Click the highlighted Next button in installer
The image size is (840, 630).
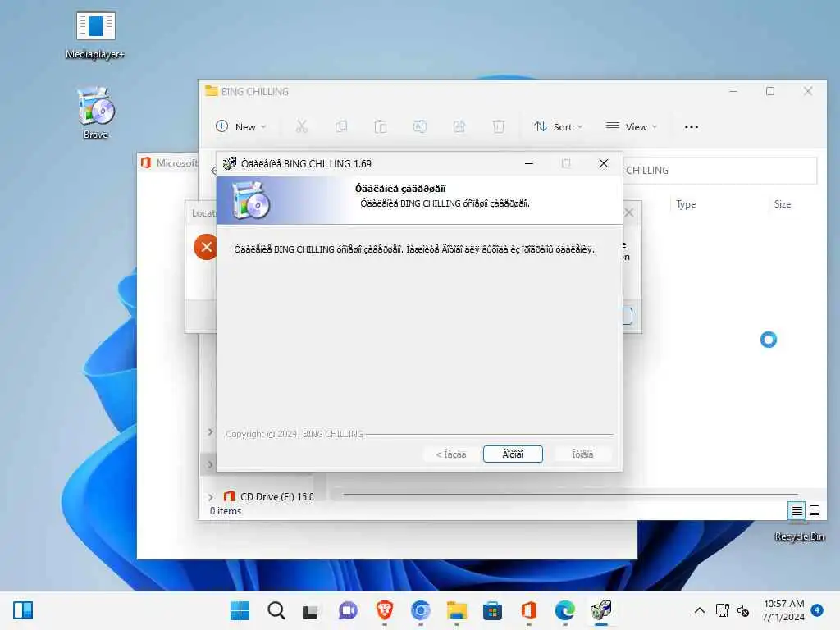click(513, 454)
